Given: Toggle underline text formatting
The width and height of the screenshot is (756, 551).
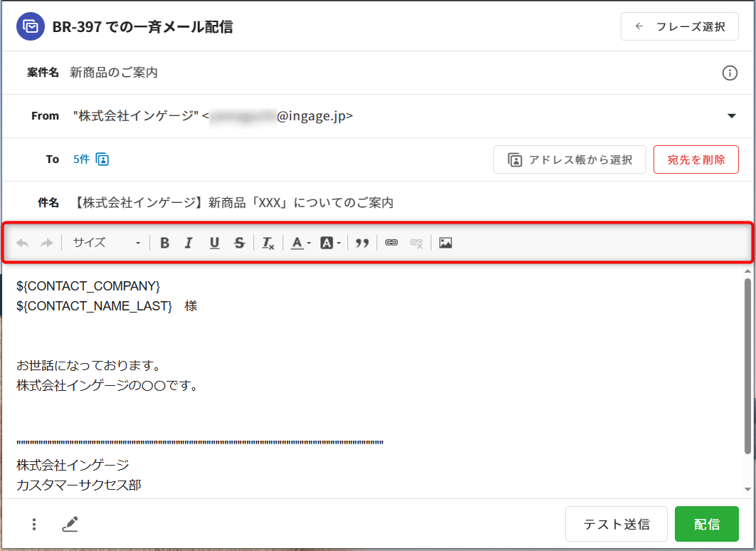Looking at the screenshot, I should [x=214, y=243].
